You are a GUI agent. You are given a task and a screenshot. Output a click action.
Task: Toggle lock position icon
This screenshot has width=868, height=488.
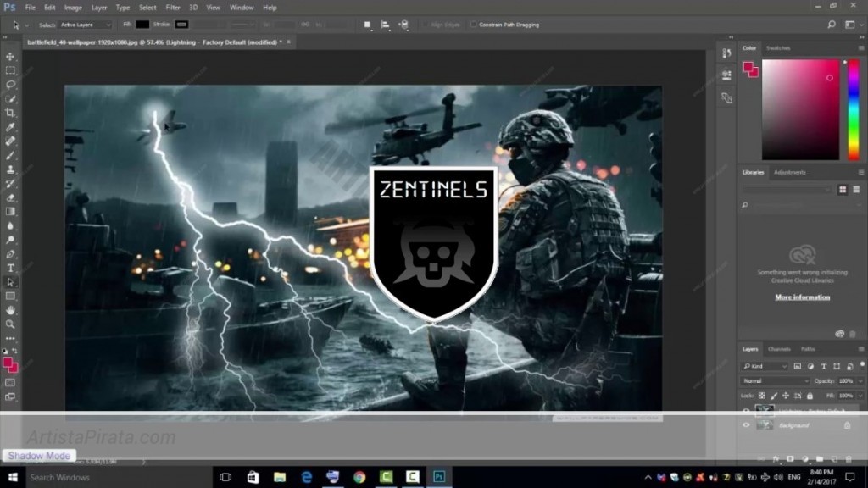[786, 396]
